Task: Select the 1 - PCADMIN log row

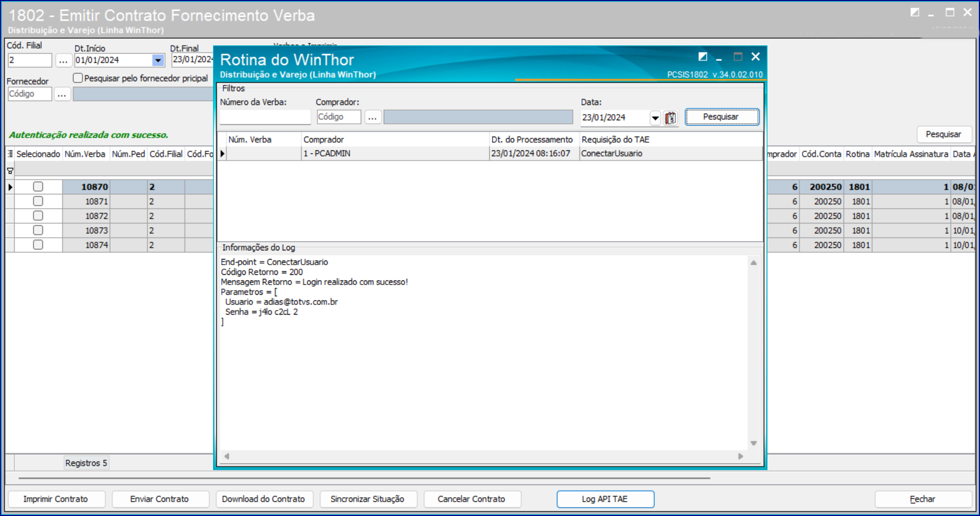Action: click(x=489, y=153)
